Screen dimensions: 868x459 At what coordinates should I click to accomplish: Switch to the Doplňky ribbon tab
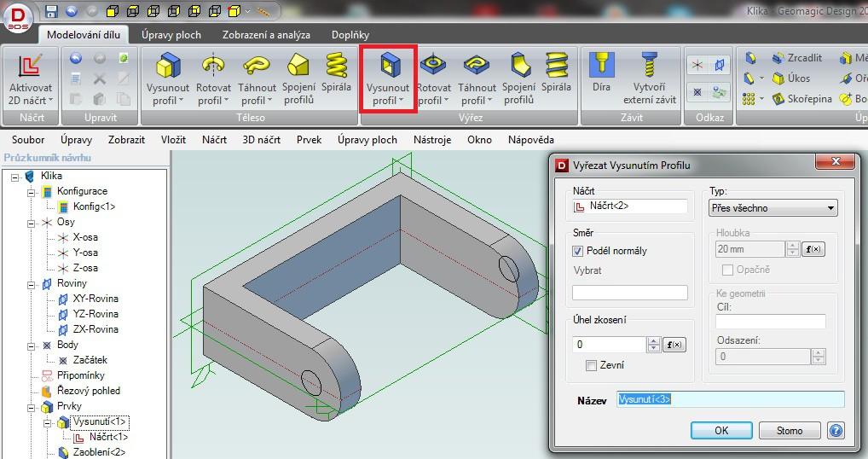coord(350,34)
